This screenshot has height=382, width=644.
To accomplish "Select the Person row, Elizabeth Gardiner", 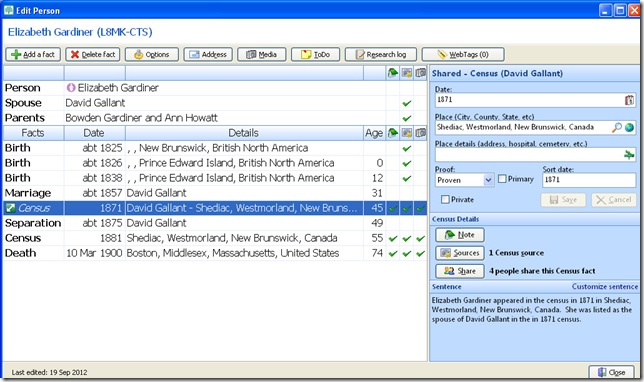I will point(215,88).
